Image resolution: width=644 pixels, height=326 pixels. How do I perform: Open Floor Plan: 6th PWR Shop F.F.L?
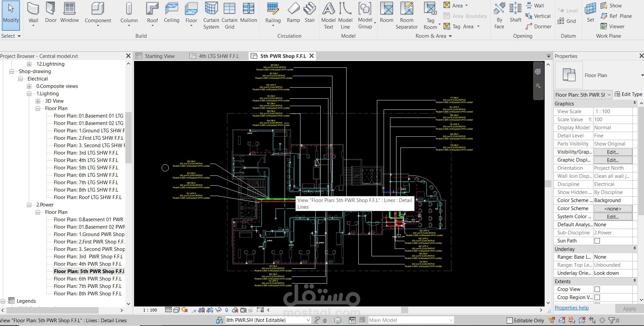(x=88, y=279)
